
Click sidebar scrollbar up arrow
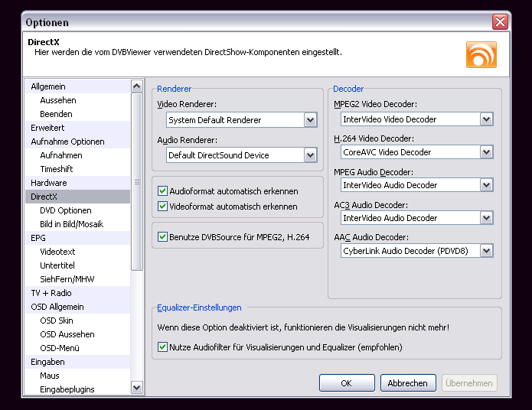[137, 86]
